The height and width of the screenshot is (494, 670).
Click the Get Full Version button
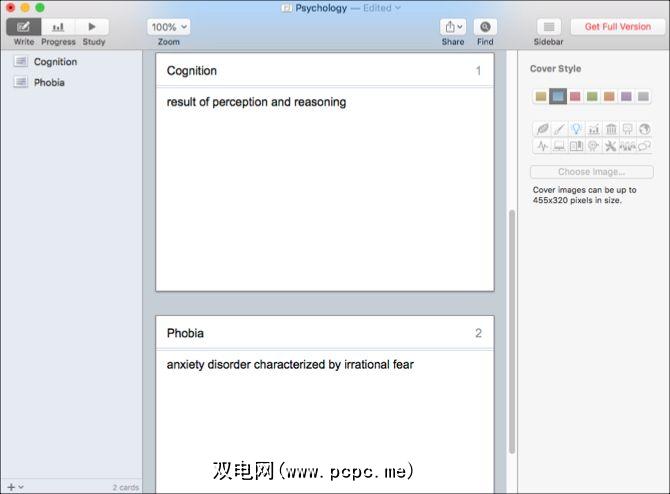click(x=618, y=26)
